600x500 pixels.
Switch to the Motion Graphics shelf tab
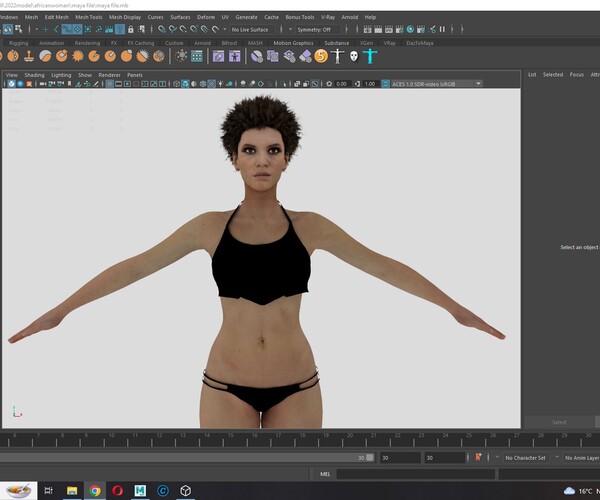coord(293,43)
